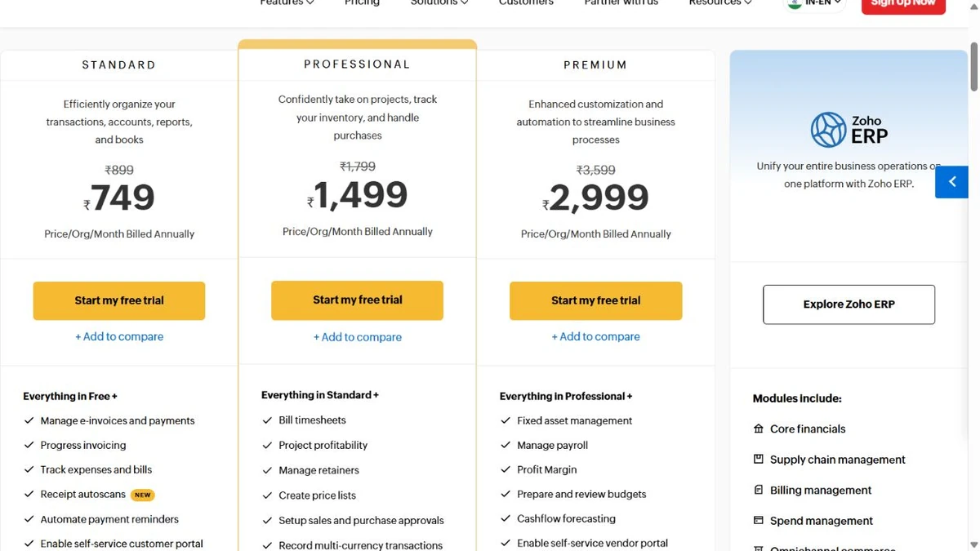
Task: Click the Billing management icon
Action: 759,490
